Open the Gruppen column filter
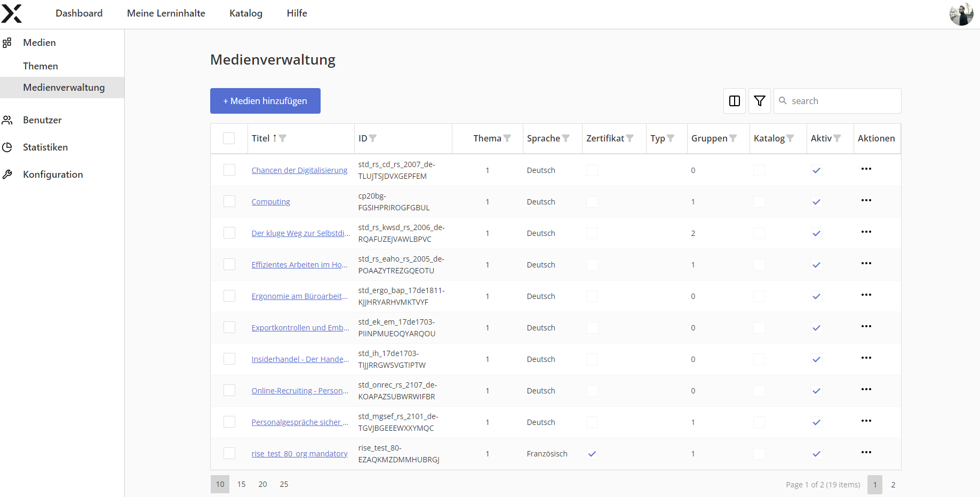The width and height of the screenshot is (980, 497). click(x=733, y=138)
